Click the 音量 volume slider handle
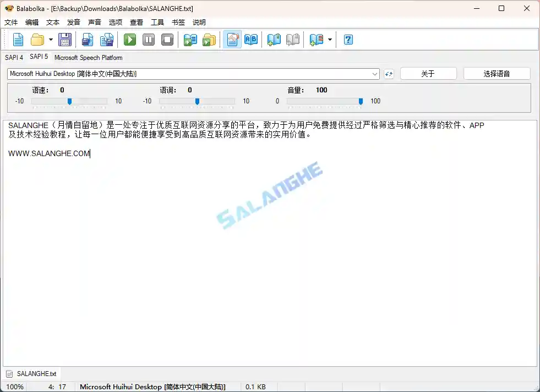The width and height of the screenshot is (540, 392). 361,101
